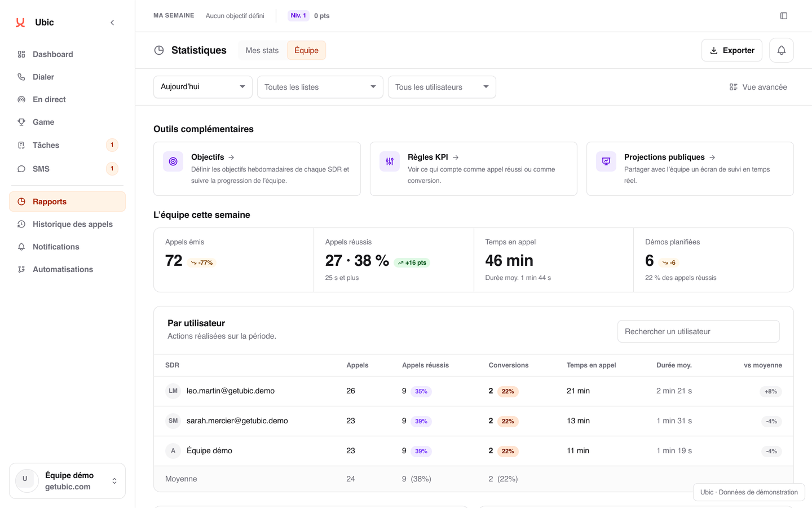The image size is (812, 508).
Task: Click the Aucun objectif défini text
Action: click(235, 16)
